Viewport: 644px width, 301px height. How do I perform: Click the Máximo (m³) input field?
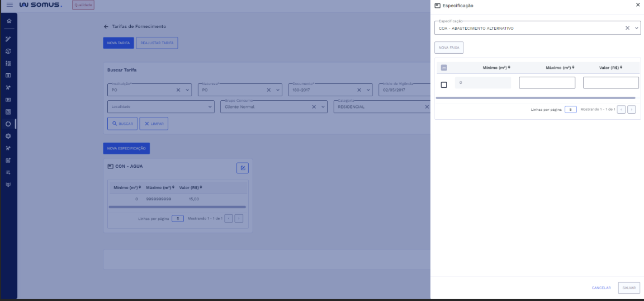click(547, 83)
